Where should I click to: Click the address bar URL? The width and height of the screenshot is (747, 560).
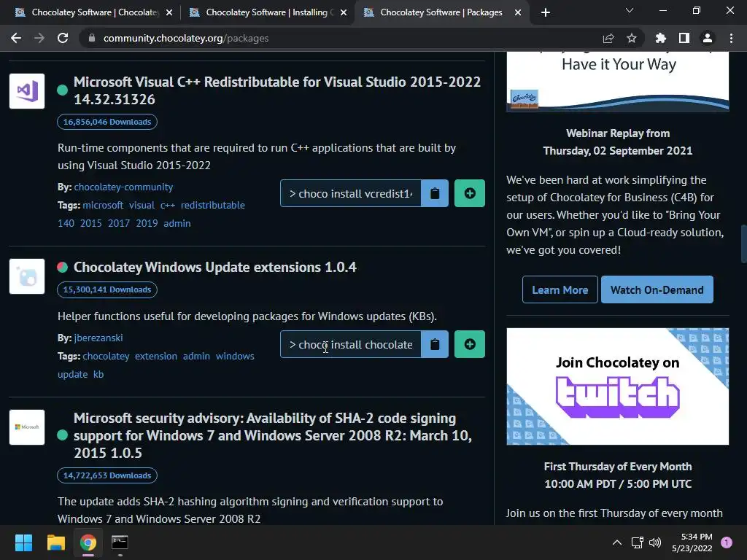pos(186,38)
